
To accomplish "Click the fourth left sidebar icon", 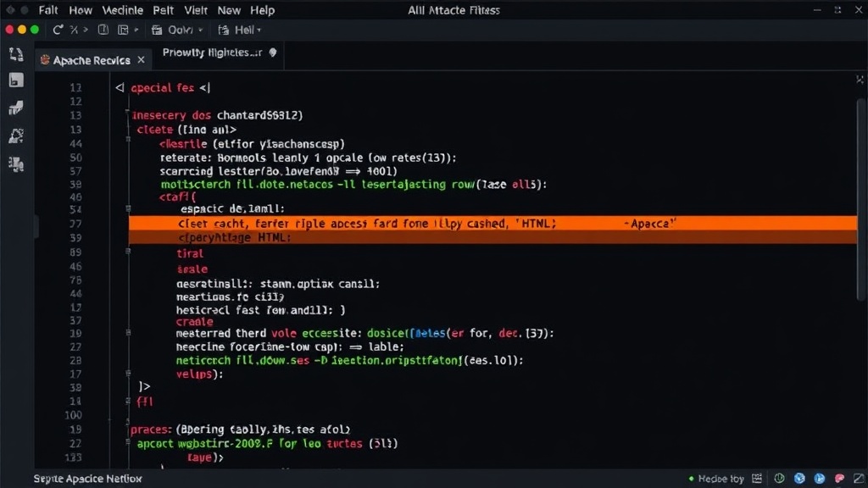I will click(x=16, y=136).
